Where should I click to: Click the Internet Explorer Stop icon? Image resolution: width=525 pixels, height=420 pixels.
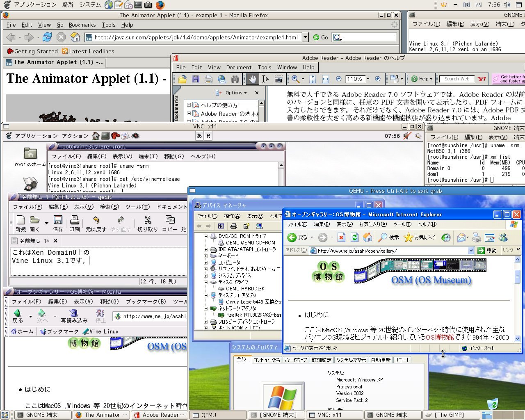pos(341,237)
